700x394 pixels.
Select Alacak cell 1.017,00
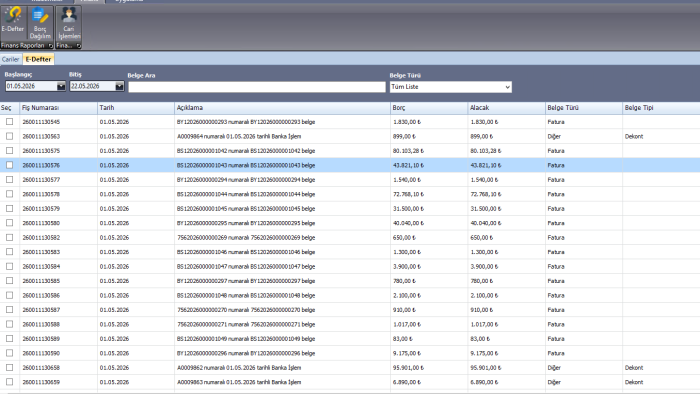(507, 324)
